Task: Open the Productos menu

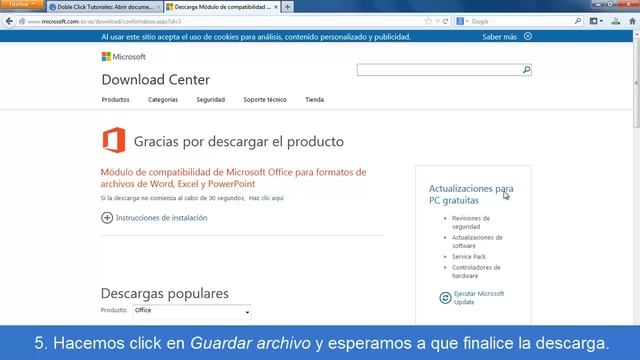Action: [x=116, y=100]
